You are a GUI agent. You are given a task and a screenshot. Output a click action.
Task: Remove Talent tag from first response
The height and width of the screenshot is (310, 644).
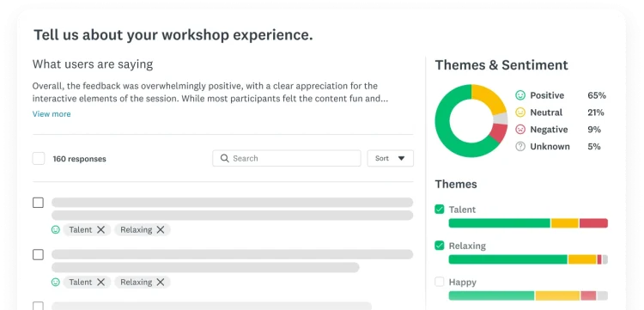tap(101, 230)
